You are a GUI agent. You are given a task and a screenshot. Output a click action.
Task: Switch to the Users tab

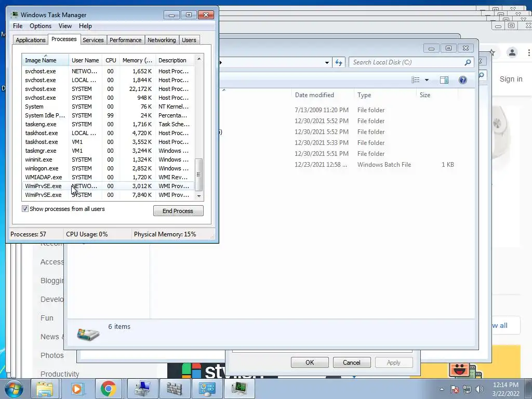click(189, 40)
